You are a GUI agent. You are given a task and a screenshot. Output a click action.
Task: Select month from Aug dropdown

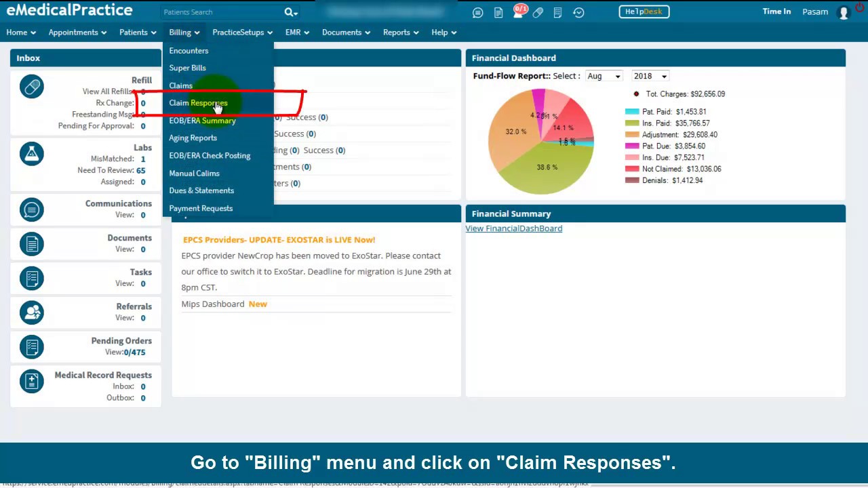[604, 76]
